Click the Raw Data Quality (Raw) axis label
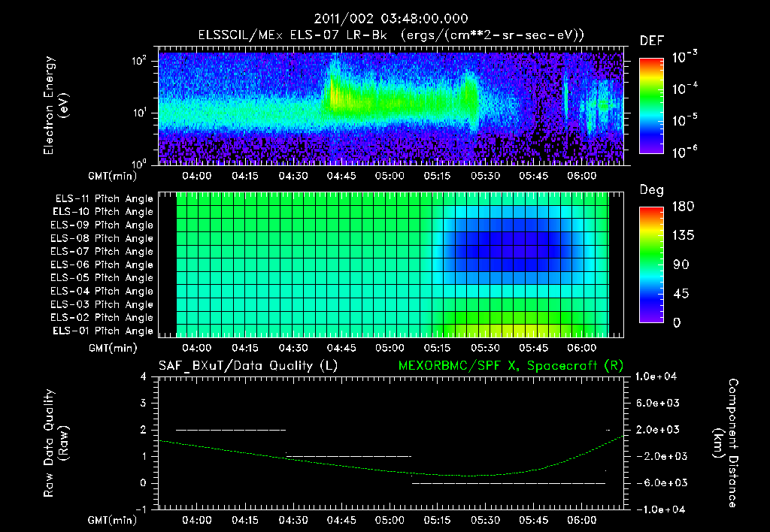Viewport: 770px width, 532px height. pyautogui.click(x=56, y=443)
